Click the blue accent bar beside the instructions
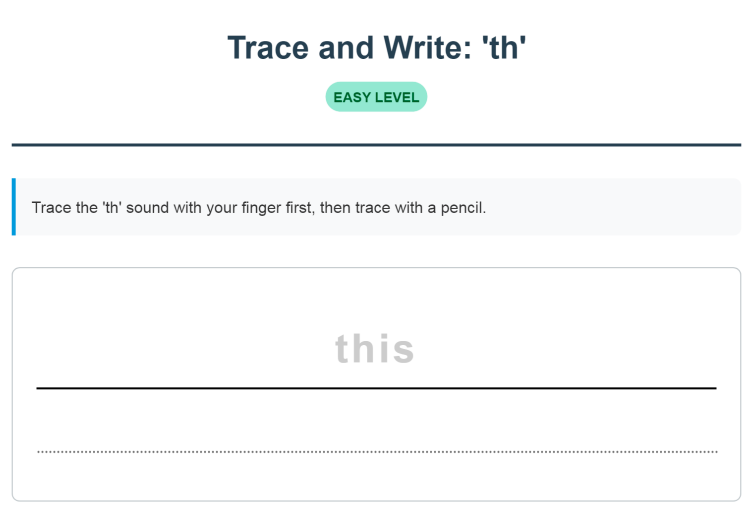 click(14, 207)
